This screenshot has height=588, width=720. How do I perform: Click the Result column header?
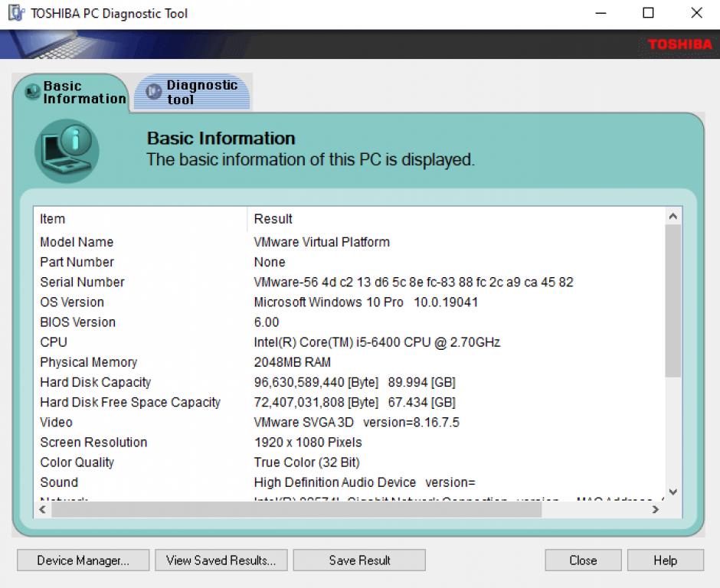456,218
